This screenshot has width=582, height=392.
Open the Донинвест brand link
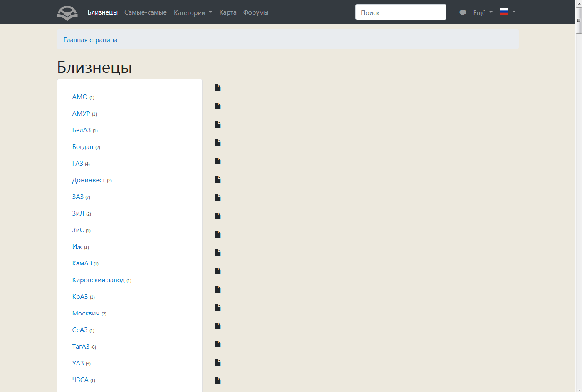[89, 180]
